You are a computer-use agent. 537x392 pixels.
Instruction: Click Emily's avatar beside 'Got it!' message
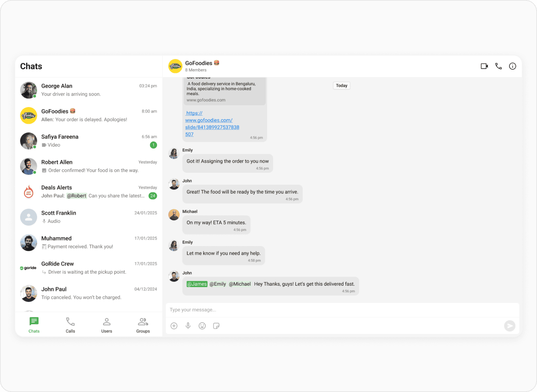(x=174, y=153)
